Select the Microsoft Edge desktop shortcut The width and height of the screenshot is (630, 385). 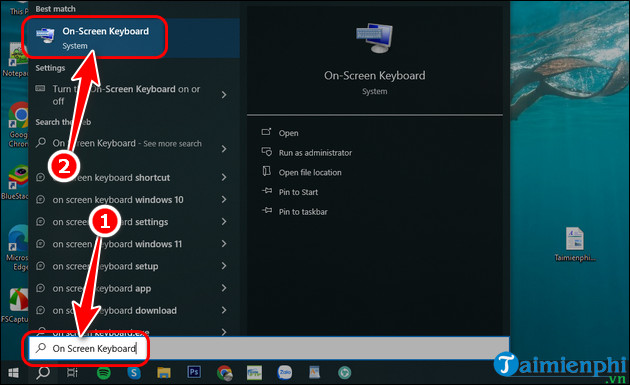(x=18, y=248)
